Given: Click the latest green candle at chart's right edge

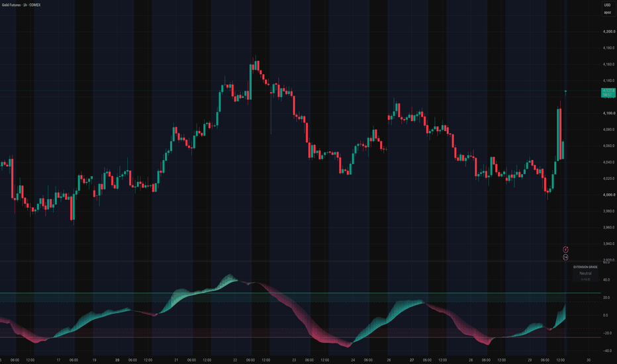Looking at the screenshot, I should 566,92.
